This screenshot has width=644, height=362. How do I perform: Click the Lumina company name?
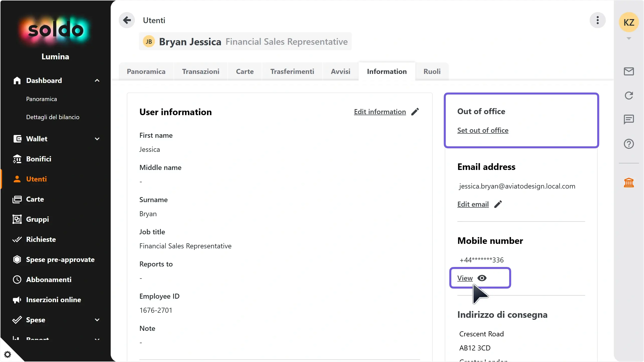click(x=55, y=57)
